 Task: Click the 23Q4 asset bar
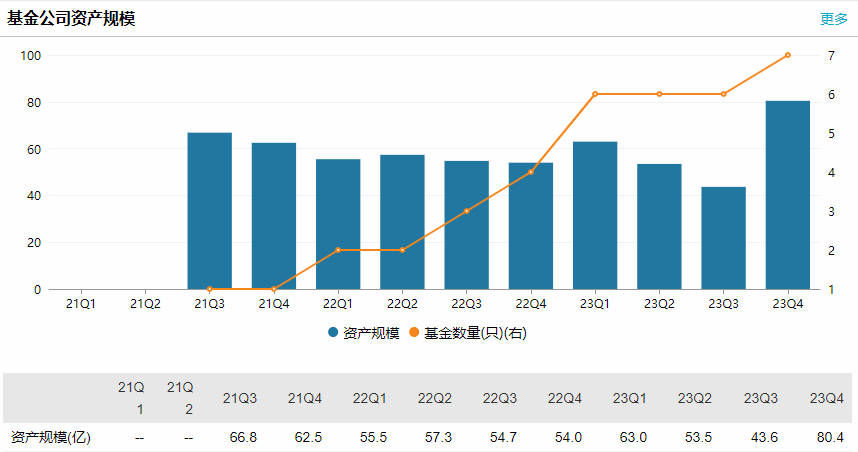pyautogui.click(x=788, y=195)
